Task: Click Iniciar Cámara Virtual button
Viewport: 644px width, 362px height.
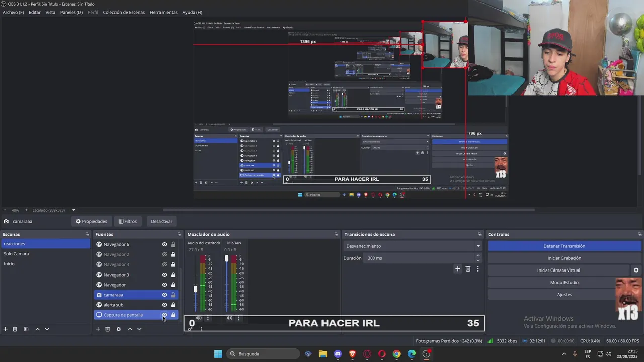Action: pyautogui.click(x=558, y=270)
